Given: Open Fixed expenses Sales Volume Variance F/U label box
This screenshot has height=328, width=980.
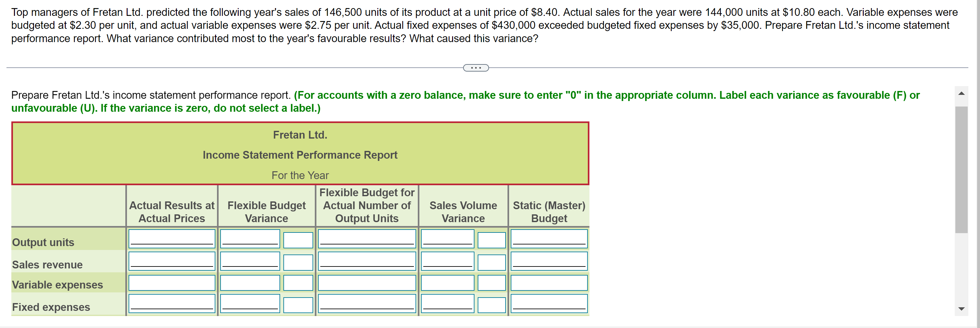Looking at the screenshot, I should click(x=492, y=305).
